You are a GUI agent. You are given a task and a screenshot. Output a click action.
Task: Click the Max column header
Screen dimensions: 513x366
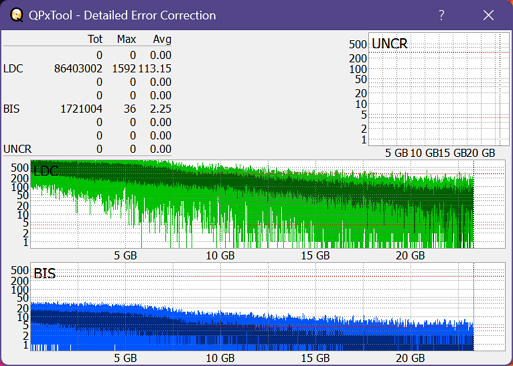click(126, 39)
